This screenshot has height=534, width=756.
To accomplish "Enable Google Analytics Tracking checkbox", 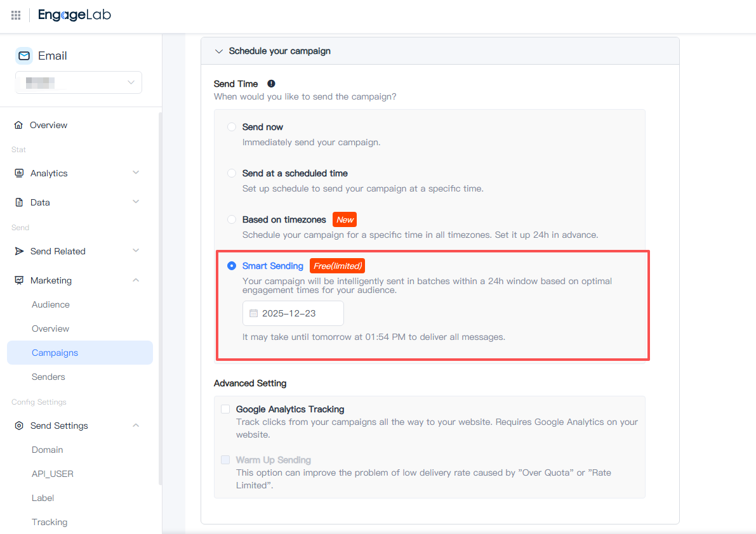I will pos(225,409).
